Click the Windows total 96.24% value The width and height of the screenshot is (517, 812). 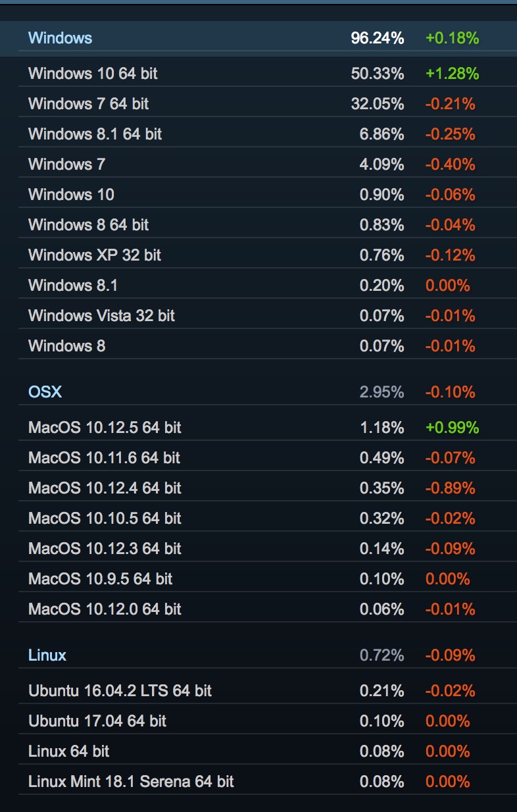(377, 38)
